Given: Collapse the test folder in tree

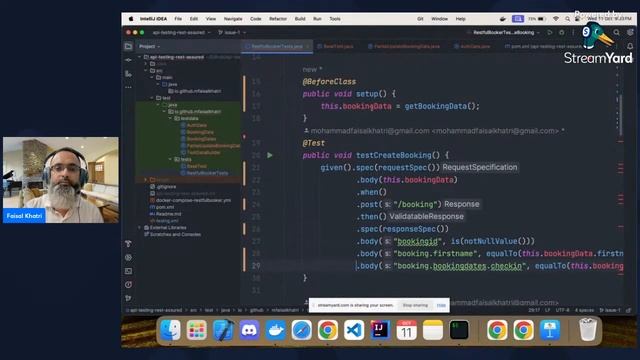Looking at the screenshot, I should point(152,98).
